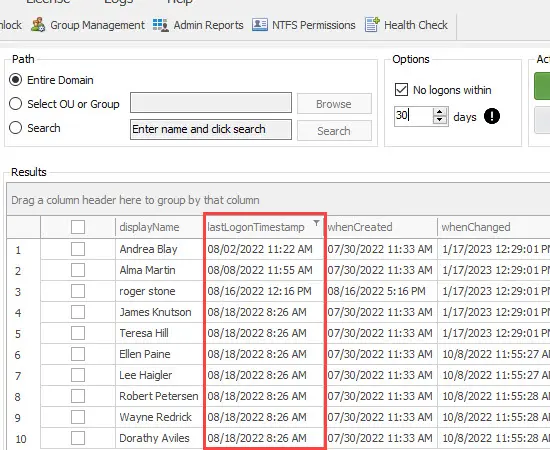550x450 pixels.
Task: Decrease days value with down spinner
Action: click(x=440, y=120)
